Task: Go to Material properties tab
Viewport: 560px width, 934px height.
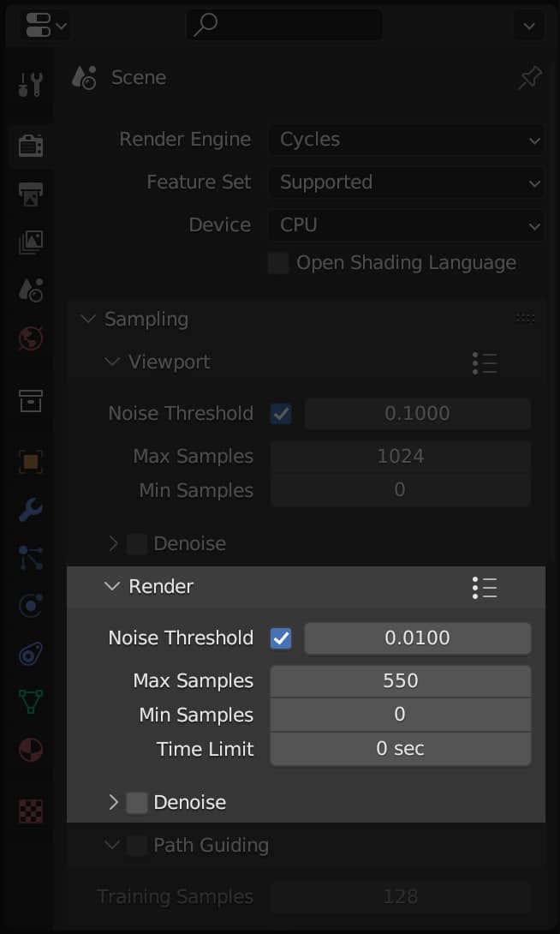Action: tap(31, 750)
